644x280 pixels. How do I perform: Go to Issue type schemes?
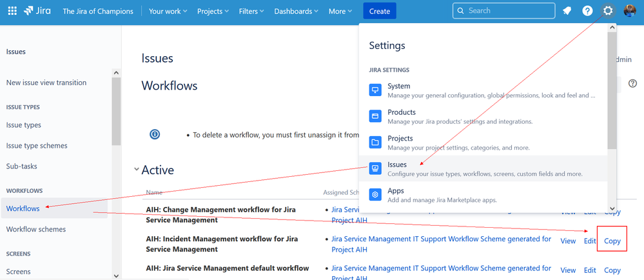(x=37, y=146)
